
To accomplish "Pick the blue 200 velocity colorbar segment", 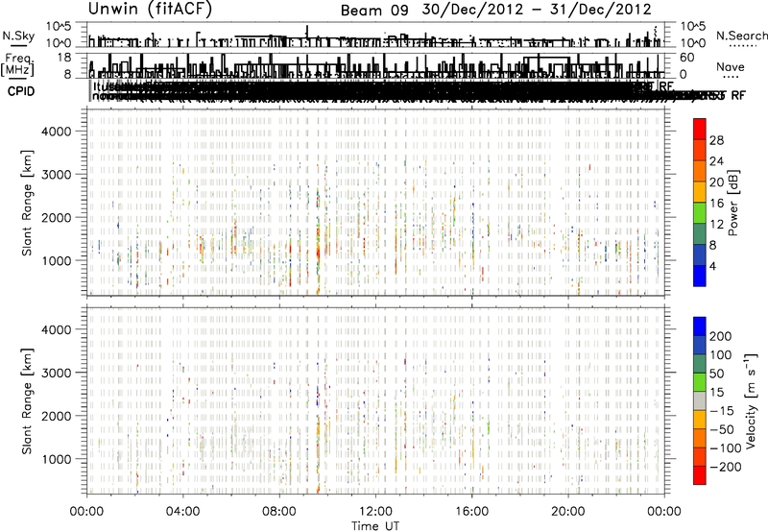I will click(700, 326).
